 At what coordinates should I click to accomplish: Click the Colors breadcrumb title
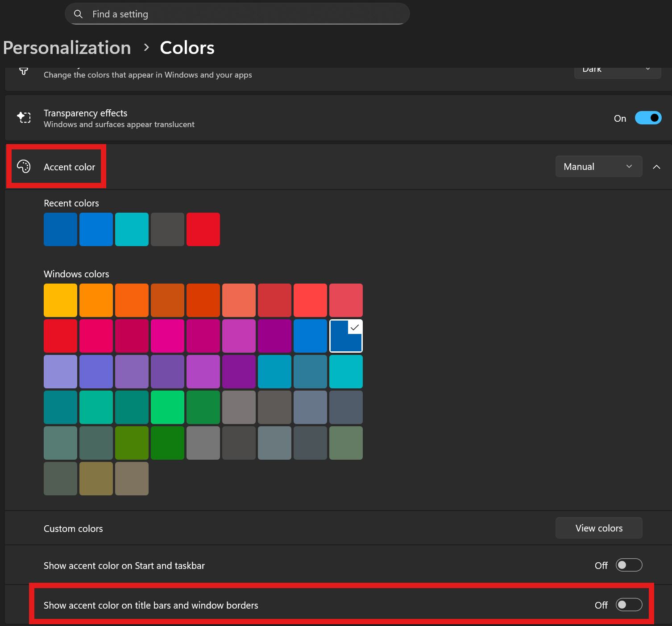pyautogui.click(x=187, y=48)
